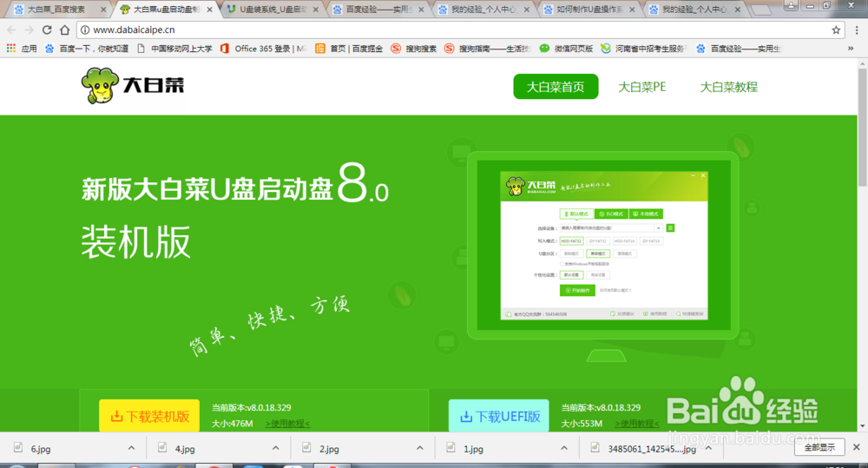868x468 pixels.
Task: Click the 下载UEFI版 download button
Action: coord(499,416)
